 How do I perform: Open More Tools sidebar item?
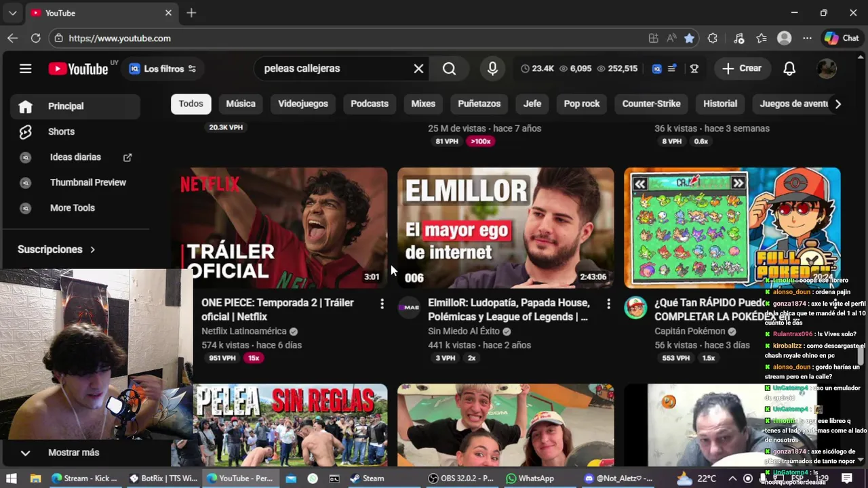pos(75,208)
